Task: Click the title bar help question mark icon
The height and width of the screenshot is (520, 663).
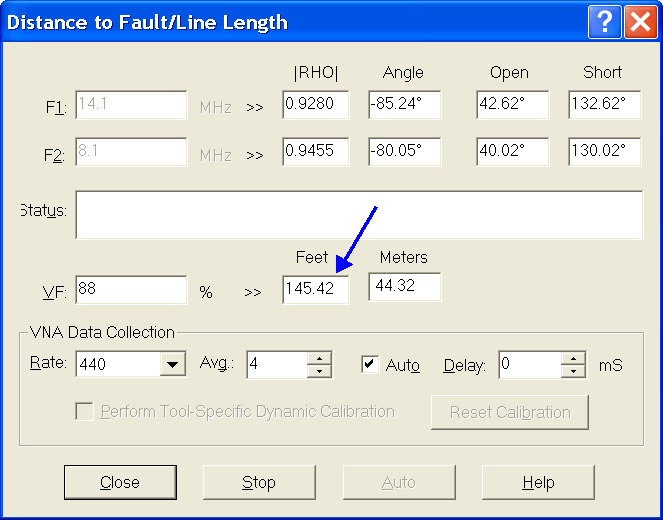Action: coord(605,22)
